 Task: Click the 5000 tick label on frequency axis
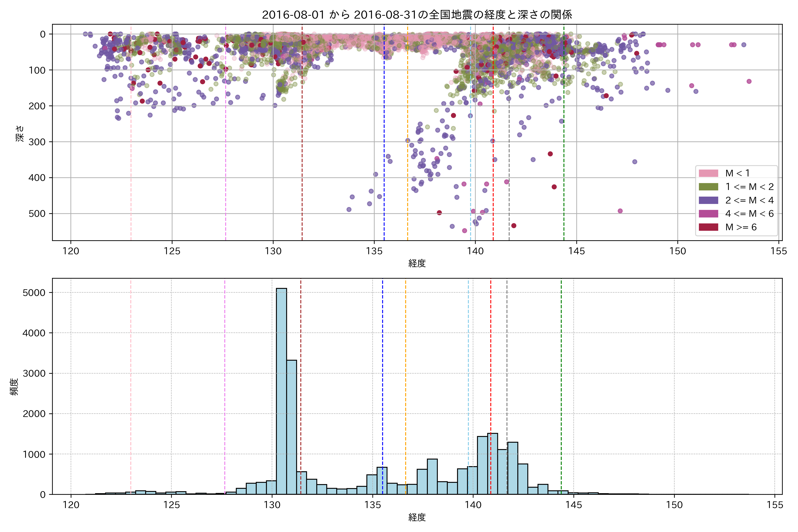pos(34,293)
